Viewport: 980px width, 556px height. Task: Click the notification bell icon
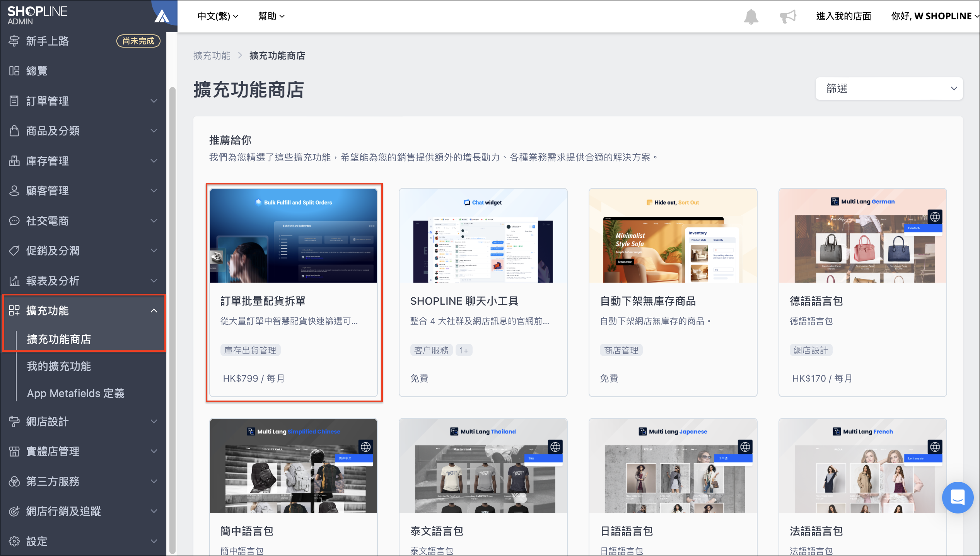pyautogui.click(x=751, y=16)
